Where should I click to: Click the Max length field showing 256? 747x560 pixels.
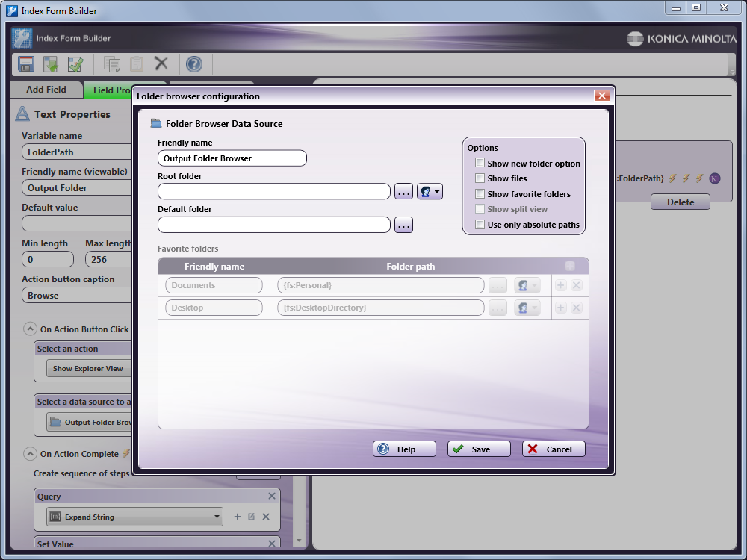pyautogui.click(x=108, y=260)
